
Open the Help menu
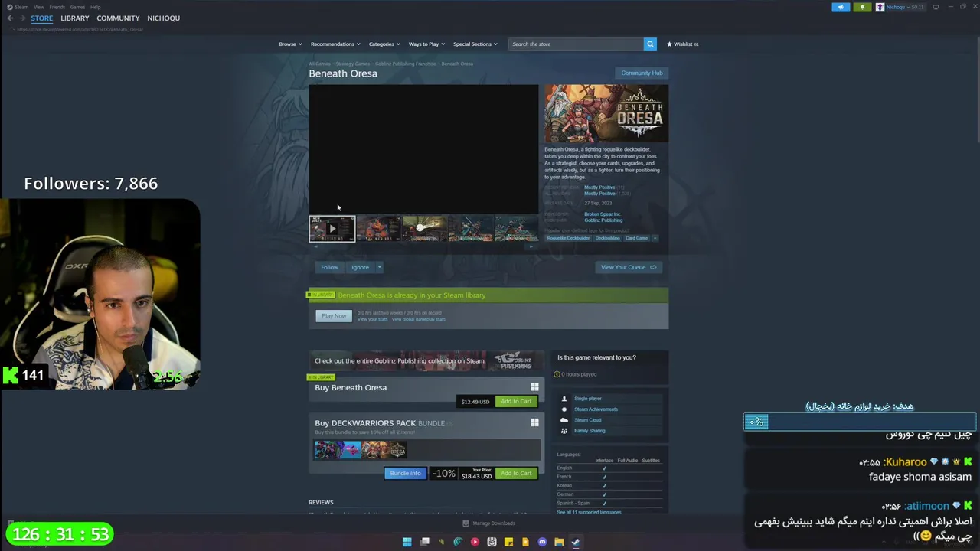click(x=95, y=7)
